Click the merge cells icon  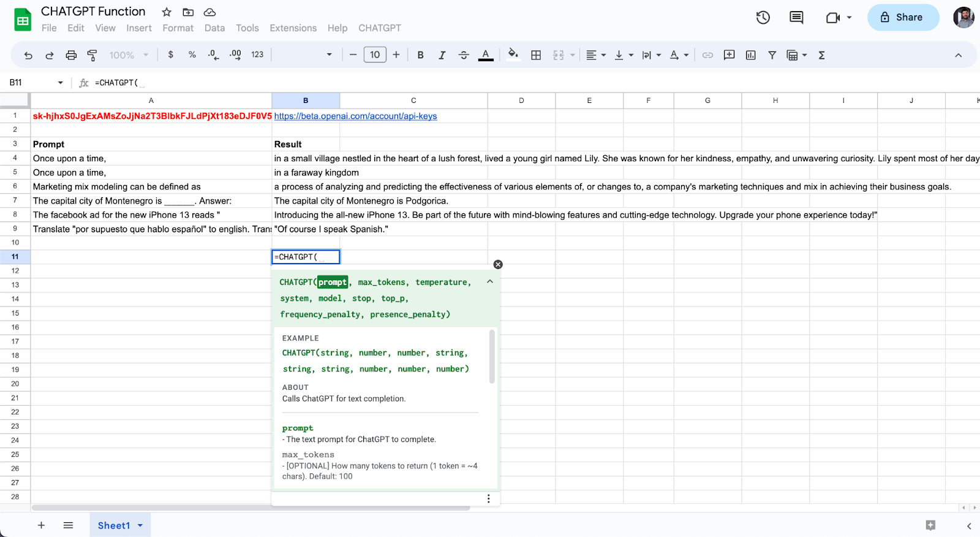558,55
